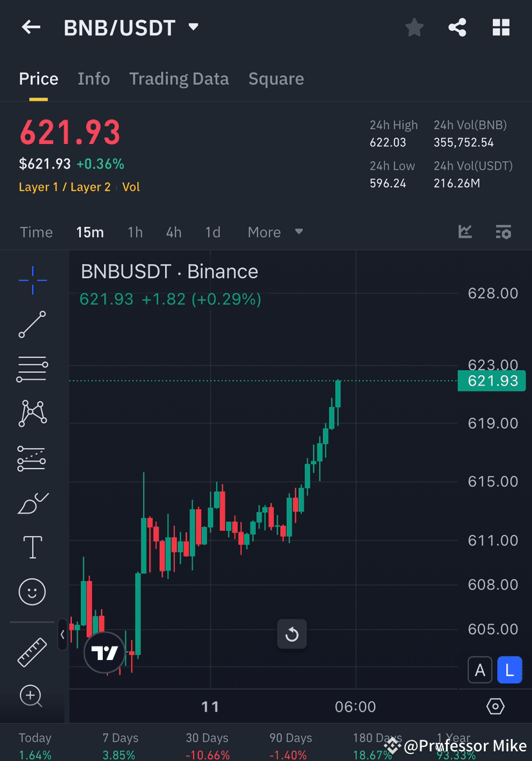Open the zoom-in magnifier tool
Image resolution: width=532 pixels, height=761 pixels.
[x=32, y=696]
